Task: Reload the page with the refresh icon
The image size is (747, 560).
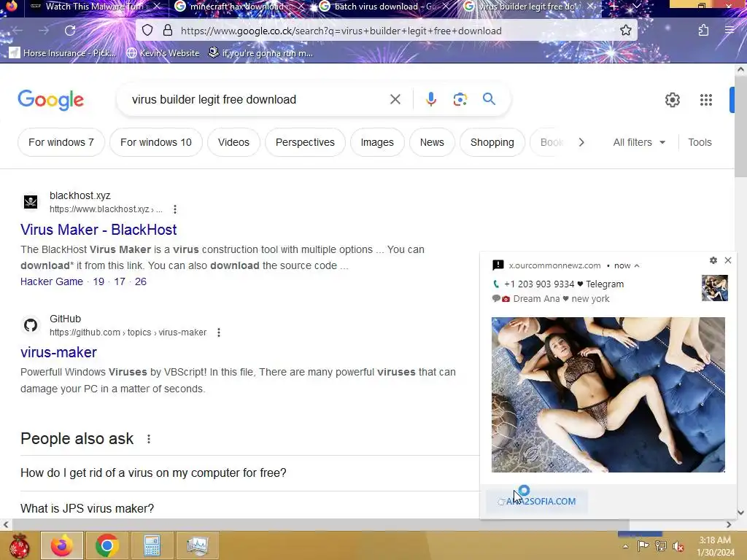Action: (70, 31)
